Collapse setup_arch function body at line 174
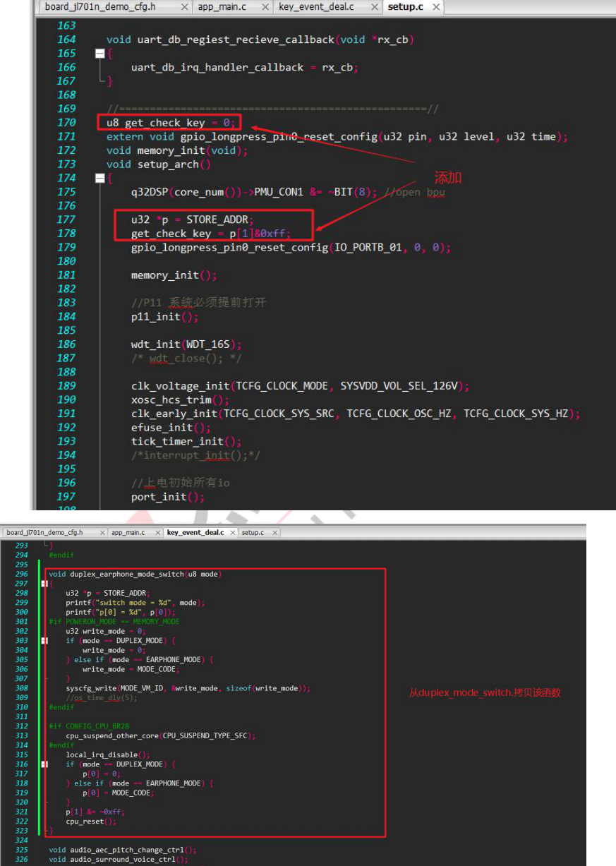 tap(99, 179)
